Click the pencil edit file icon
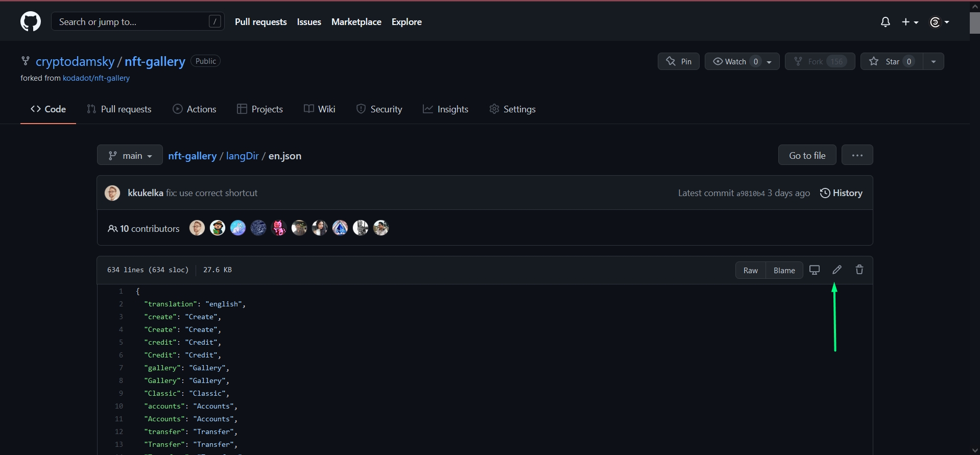The image size is (980, 455). 836,270
